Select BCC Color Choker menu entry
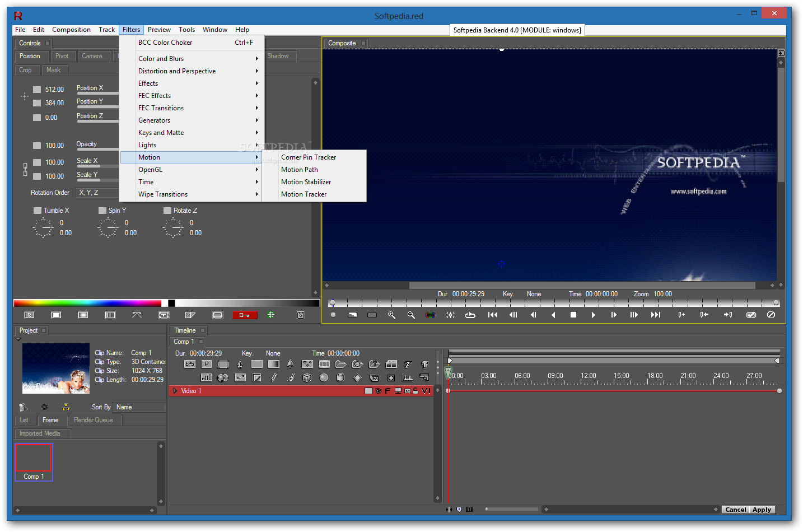 (x=192, y=43)
